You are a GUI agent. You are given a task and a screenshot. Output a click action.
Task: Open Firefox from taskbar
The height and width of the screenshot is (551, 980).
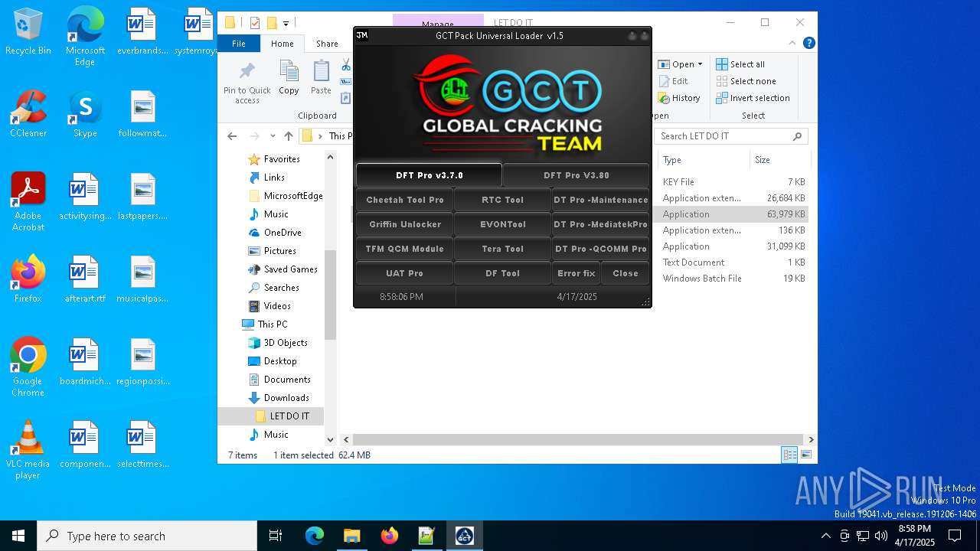point(389,536)
